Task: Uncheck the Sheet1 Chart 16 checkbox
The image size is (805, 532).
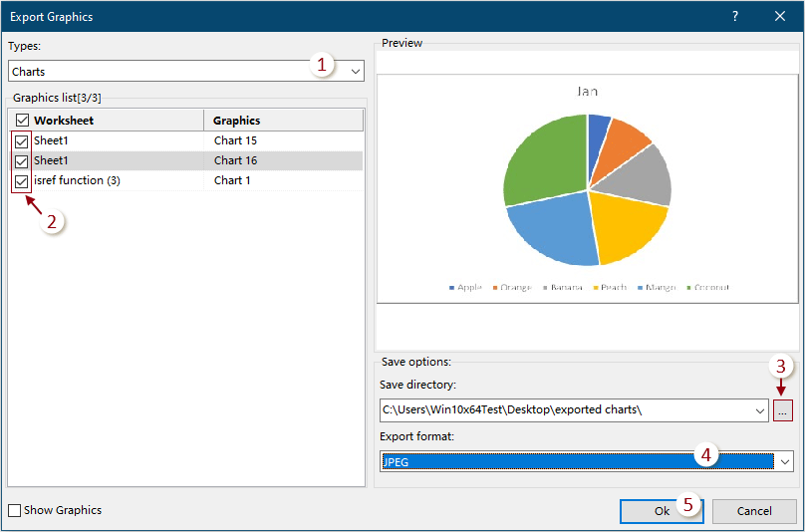Action: click(21, 161)
